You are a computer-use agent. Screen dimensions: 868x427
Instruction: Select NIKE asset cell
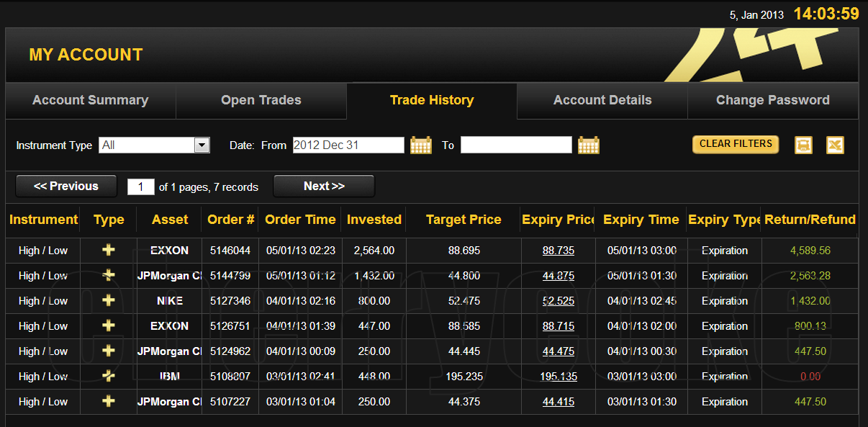170,301
